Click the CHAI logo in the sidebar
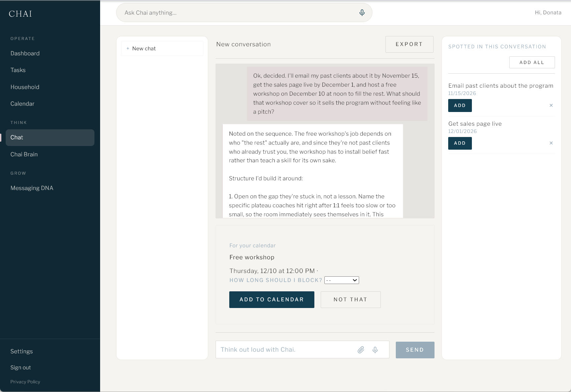 [x=20, y=14]
